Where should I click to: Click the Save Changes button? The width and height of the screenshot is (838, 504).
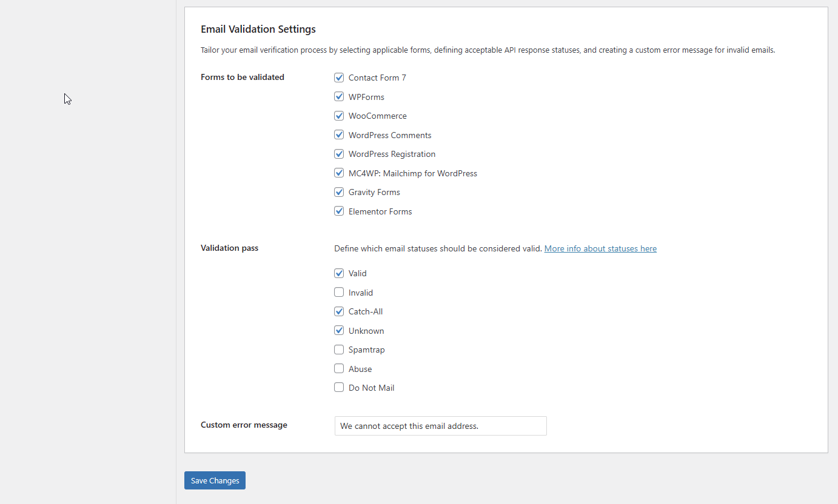point(215,480)
